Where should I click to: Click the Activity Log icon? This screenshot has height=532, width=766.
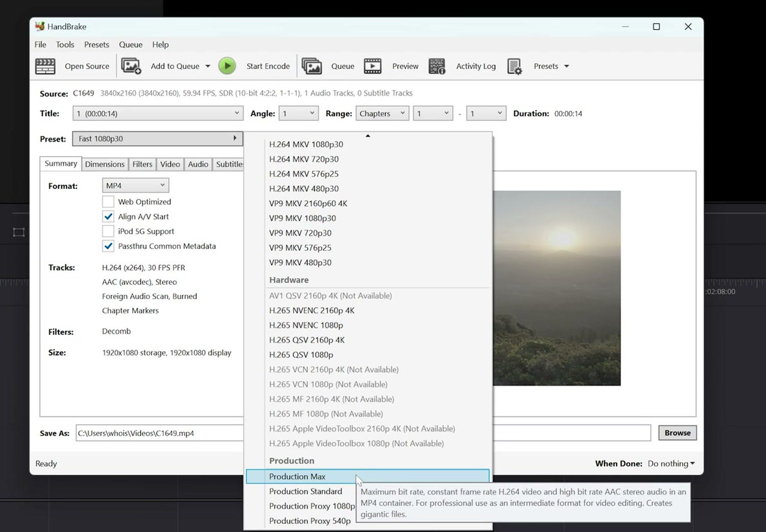(437, 66)
